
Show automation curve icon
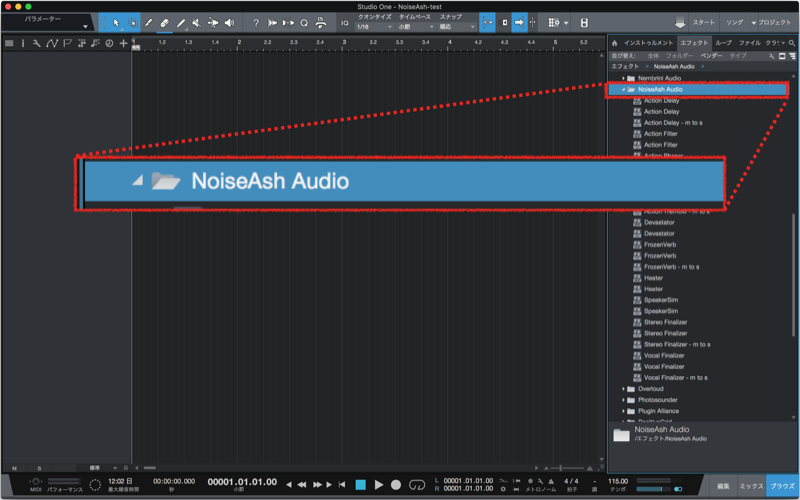point(52,43)
